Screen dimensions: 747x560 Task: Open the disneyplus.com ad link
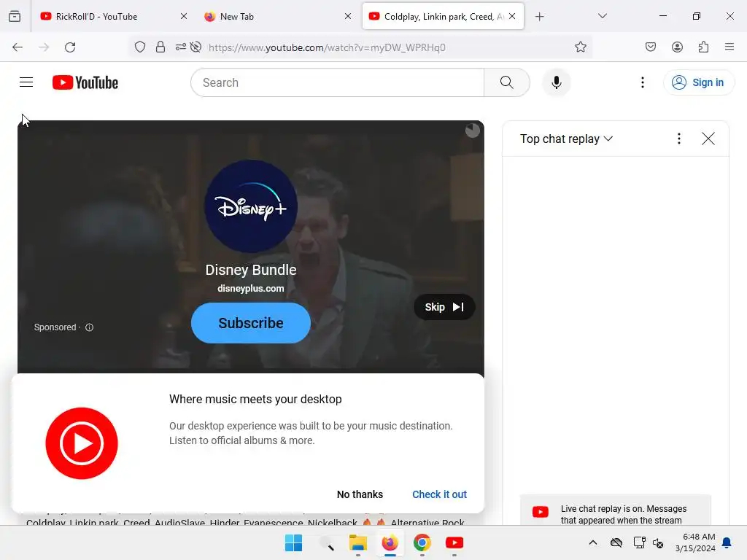[x=251, y=289]
